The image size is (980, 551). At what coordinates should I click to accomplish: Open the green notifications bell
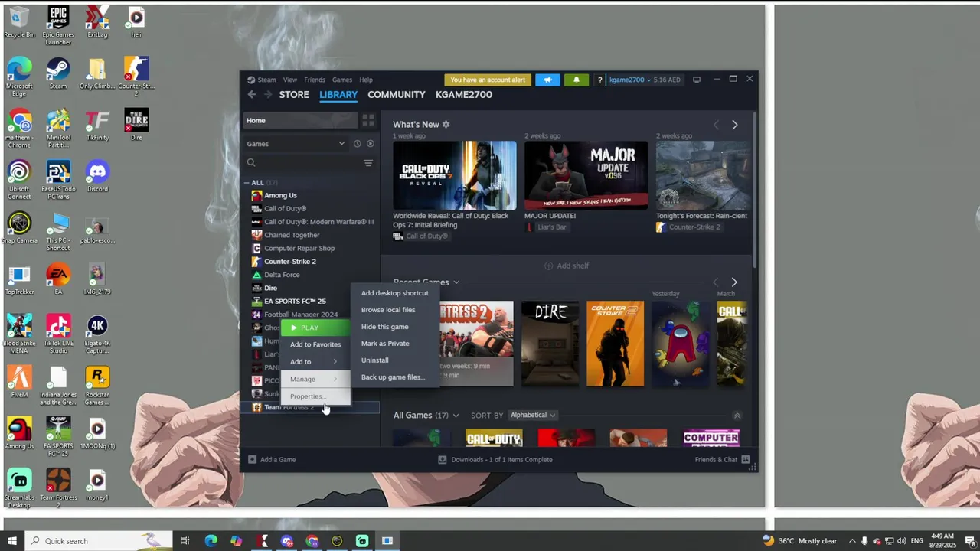577,80
